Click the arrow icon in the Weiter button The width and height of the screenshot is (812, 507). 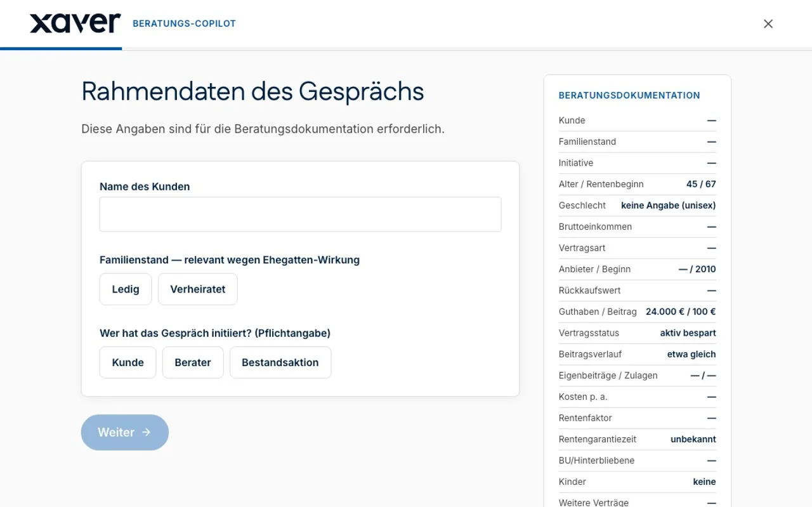tap(147, 432)
